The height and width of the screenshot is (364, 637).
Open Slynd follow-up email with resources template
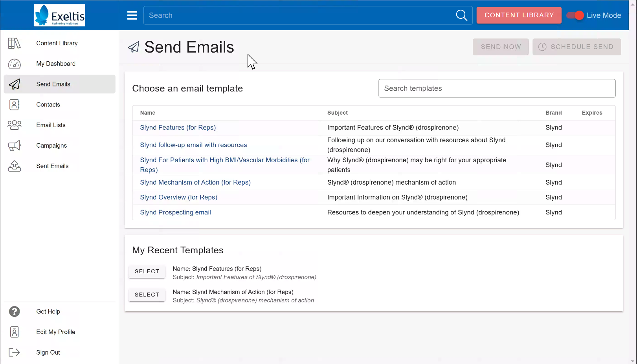point(193,145)
